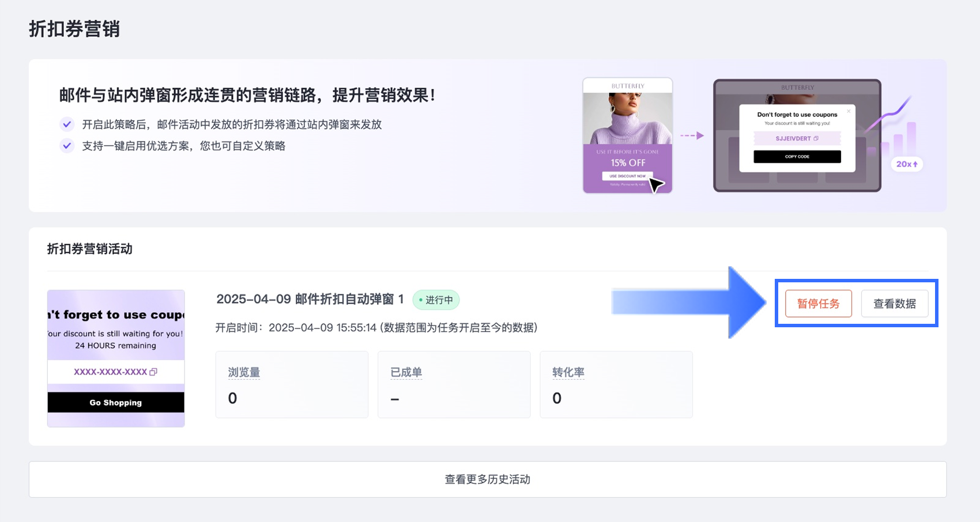View more history via 查看更多历史活动
980x522 pixels.
pyautogui.click(x=487, y=479)
